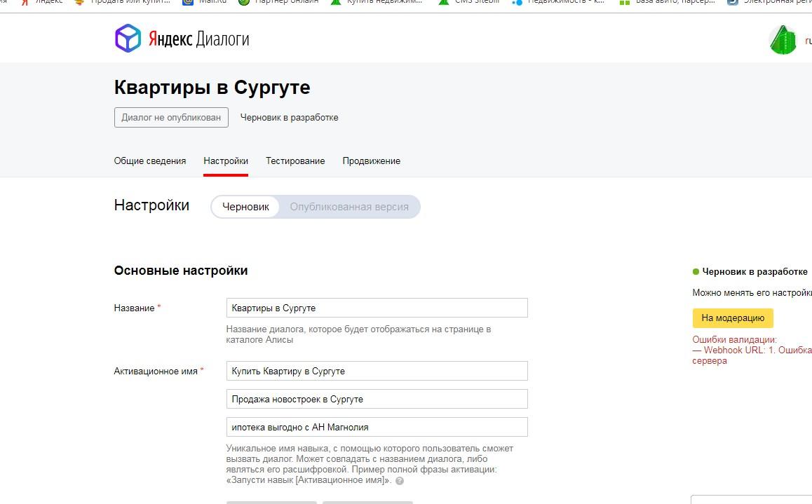
Task: Click the Ошибки валидации heading
Action: point(734,340)
